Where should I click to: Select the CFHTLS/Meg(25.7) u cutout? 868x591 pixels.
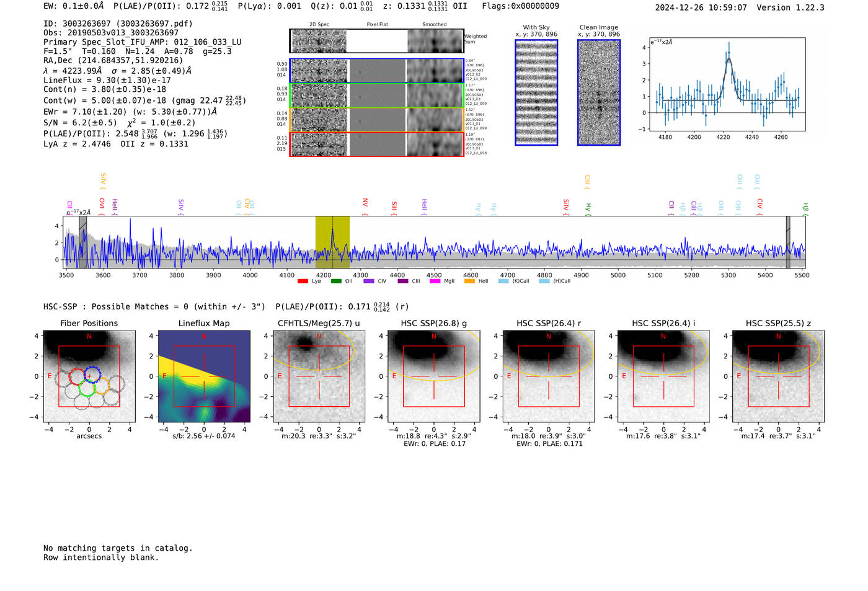319,376
